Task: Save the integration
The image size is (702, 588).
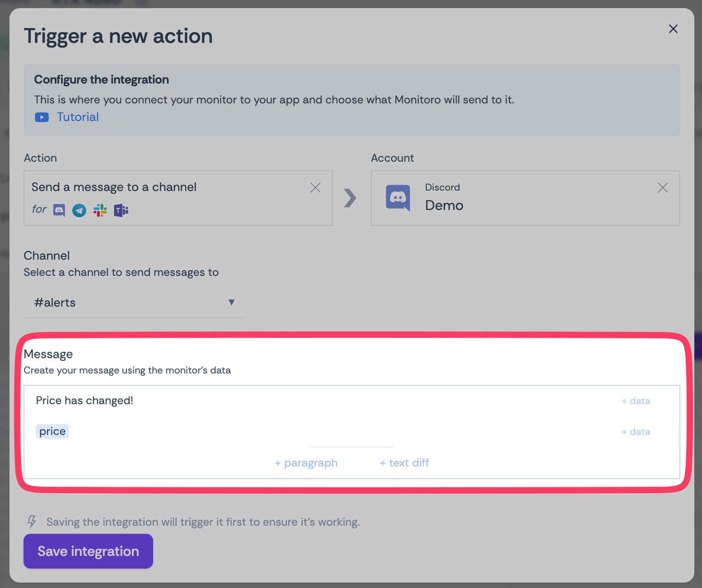Action: 88,551
